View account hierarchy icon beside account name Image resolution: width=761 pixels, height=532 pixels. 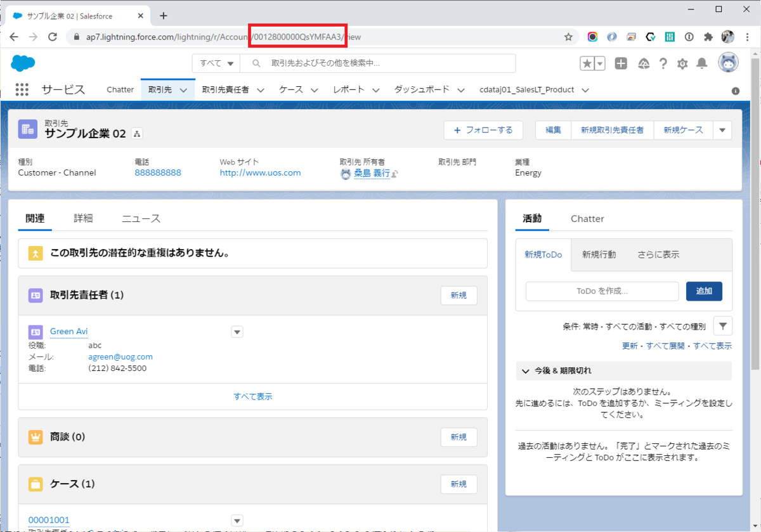pyautogui.click(x=137, y=134)
